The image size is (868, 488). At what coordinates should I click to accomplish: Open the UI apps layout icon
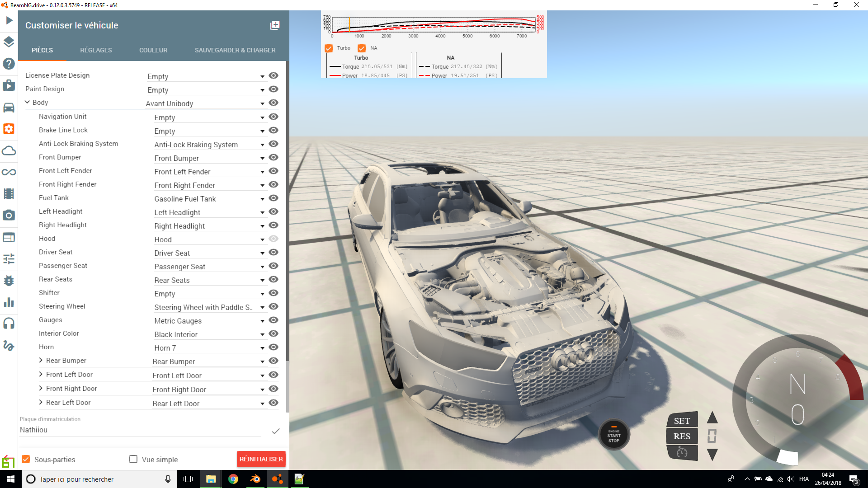[9, 237]
